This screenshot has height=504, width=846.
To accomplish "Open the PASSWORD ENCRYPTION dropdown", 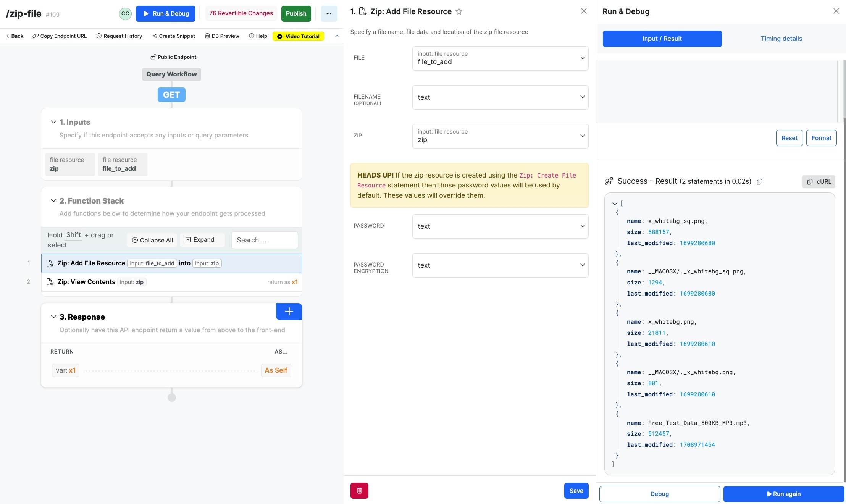I will click(x=500, y=265).
